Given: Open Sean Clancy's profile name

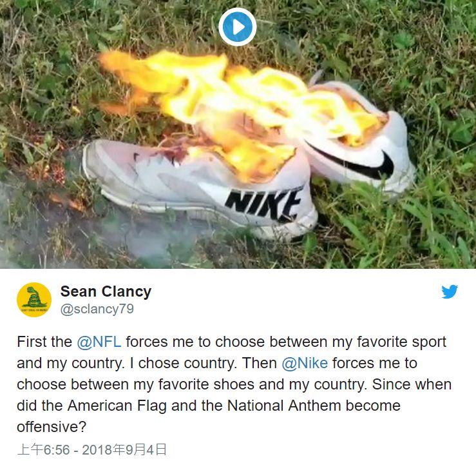Looking at the screenshot, I should [106, 291].
